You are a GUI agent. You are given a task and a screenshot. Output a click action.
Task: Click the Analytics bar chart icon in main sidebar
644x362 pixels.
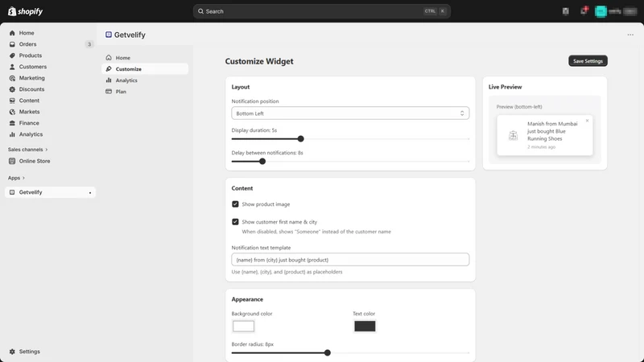pos(12,134)
